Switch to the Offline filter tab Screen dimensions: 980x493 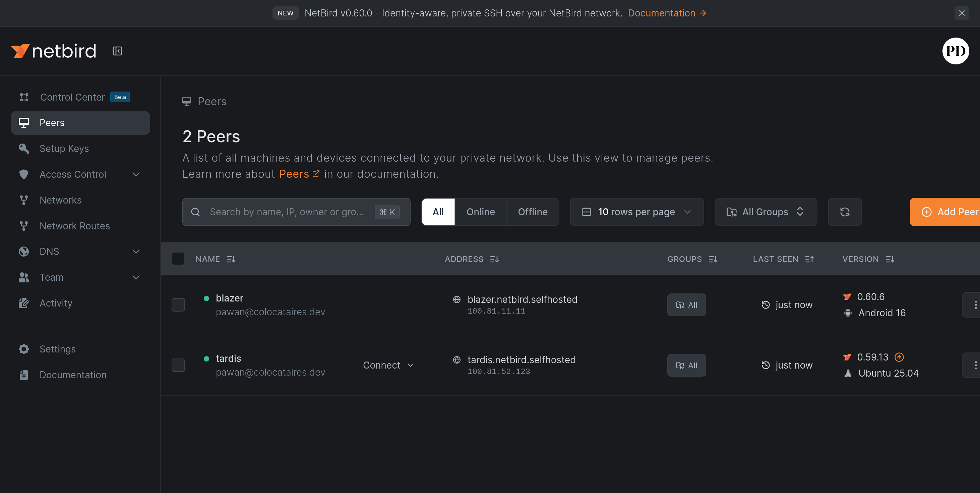(x=532, y=212)
